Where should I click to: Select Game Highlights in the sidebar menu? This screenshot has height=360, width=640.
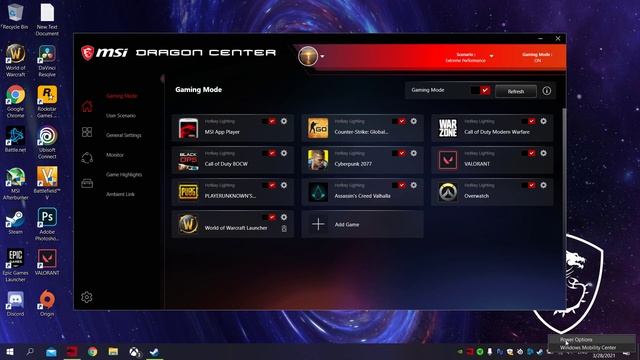[124, 174]
